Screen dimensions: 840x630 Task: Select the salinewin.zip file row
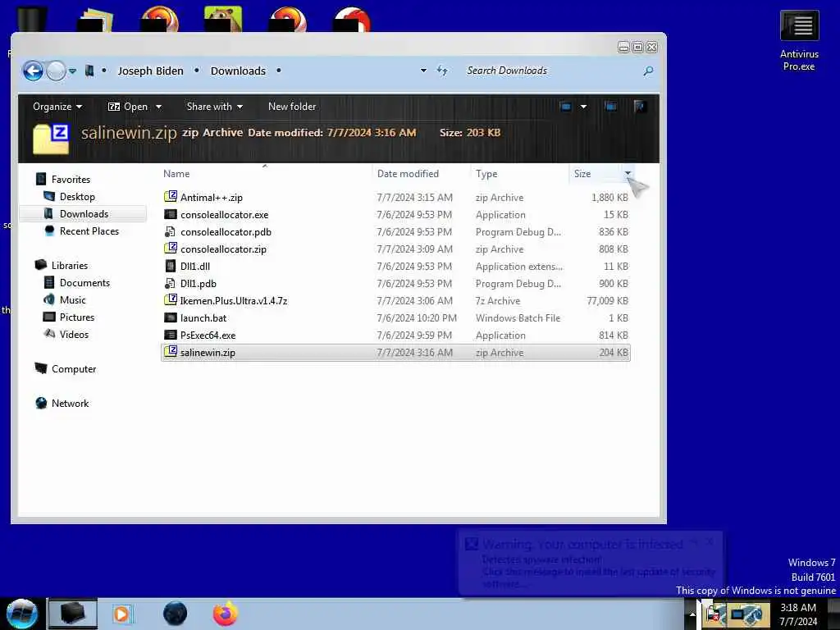395,353
